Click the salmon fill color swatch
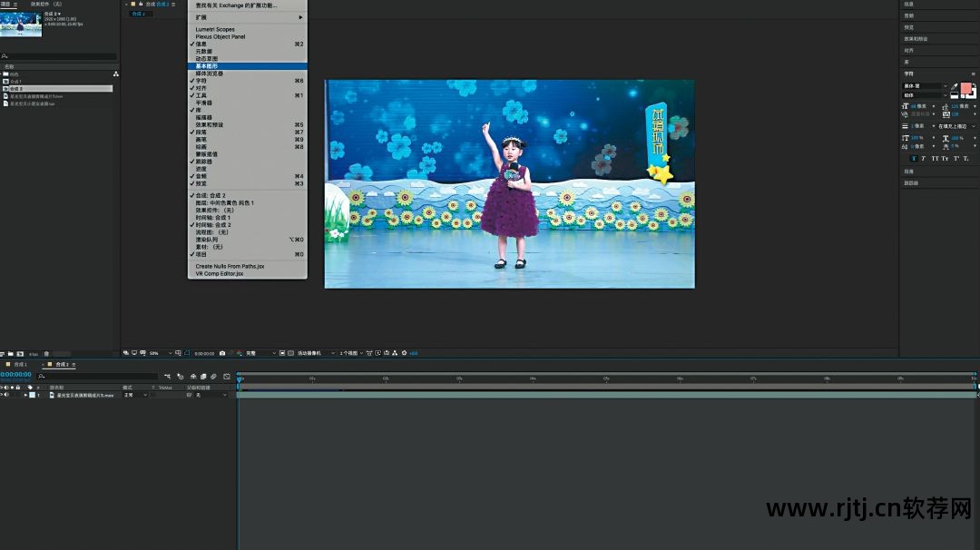This screenshot has width=980, height=550. pyautogui.click(x=966, y=89)
